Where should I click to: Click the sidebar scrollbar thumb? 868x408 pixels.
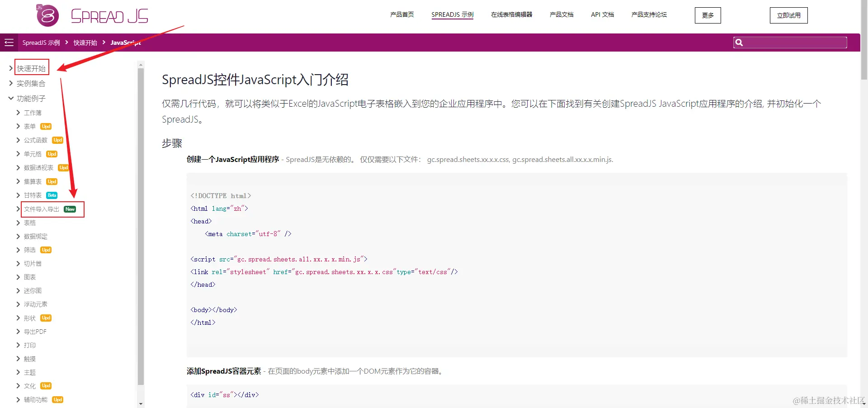pyautogui.click(x=141, y=226)
